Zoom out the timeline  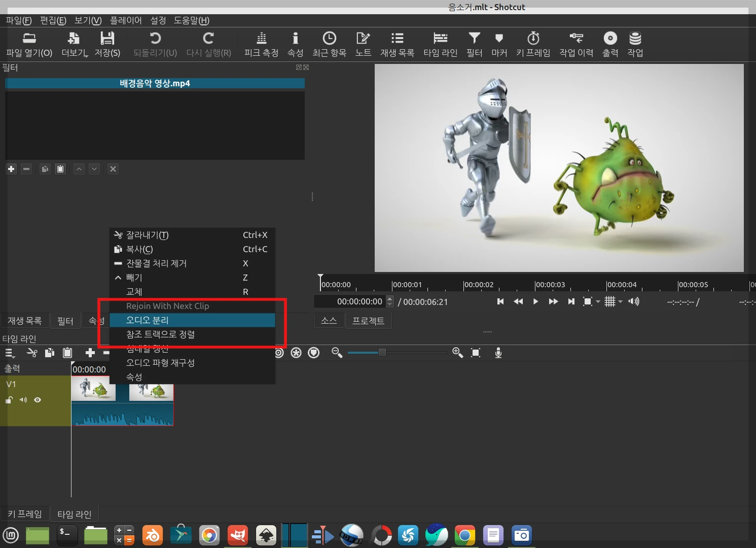pyautogui.click(x=337, y=353)
